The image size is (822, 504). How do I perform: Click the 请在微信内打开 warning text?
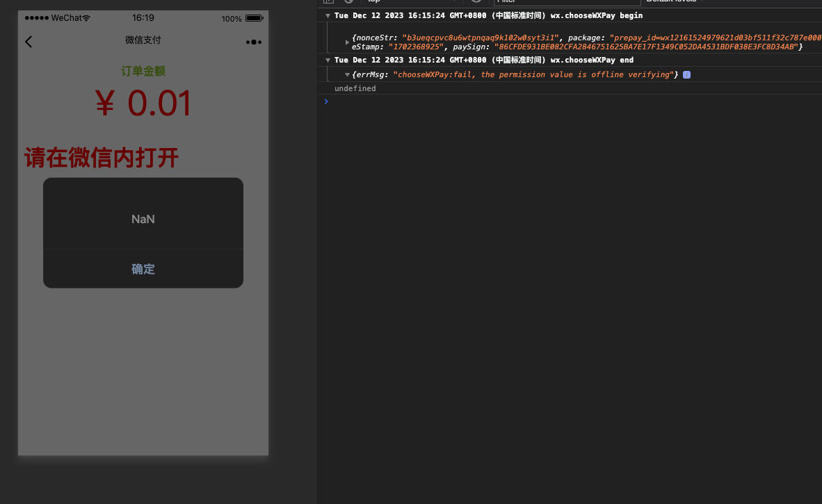[102, 158]
